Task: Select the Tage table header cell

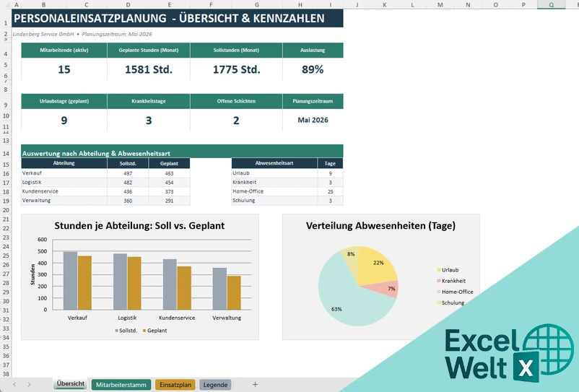Action: pos(330,163)
